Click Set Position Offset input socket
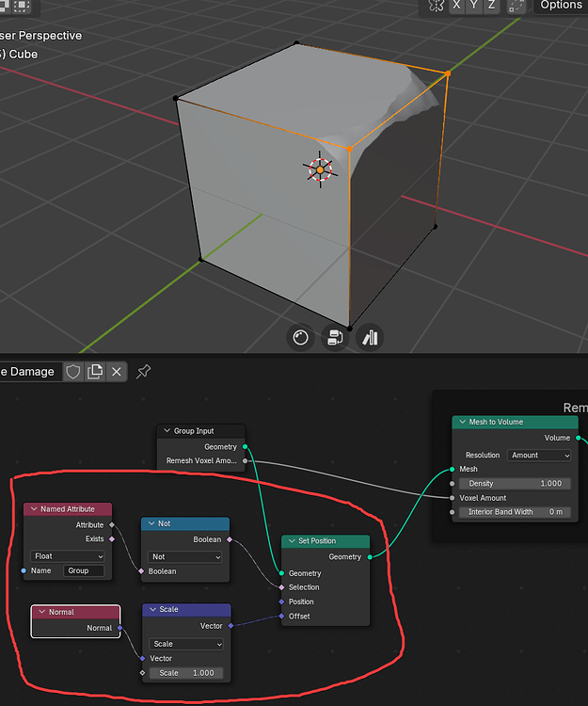The height and width of the screenshot is (706, 588). pyautogui.click(x=281, y=616)
